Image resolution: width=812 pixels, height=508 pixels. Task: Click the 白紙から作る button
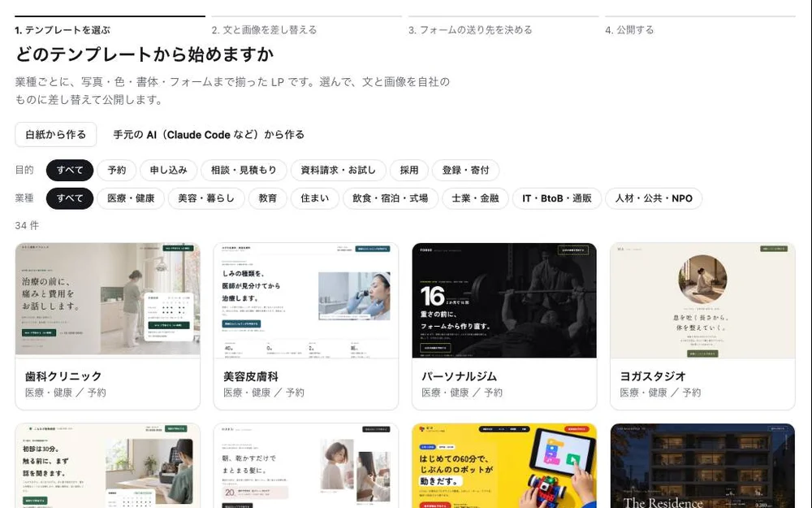(x=56, y=135)
